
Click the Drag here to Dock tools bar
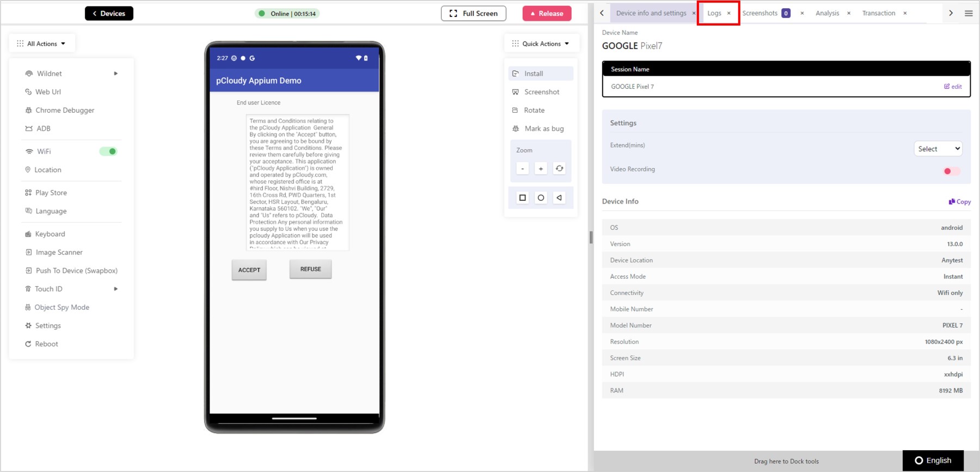point(786,461)
